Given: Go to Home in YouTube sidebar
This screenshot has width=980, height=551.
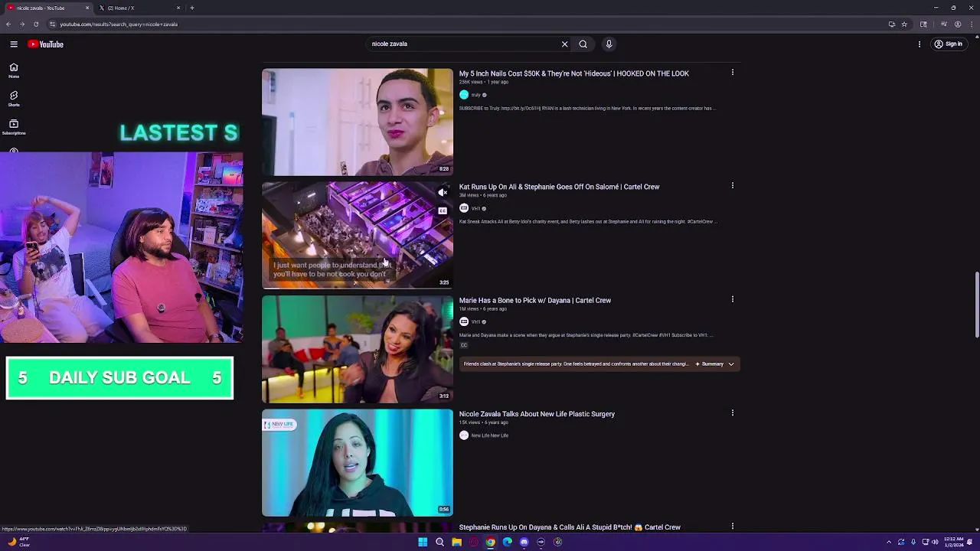Looking at the screenshot, I should [14, 70].
